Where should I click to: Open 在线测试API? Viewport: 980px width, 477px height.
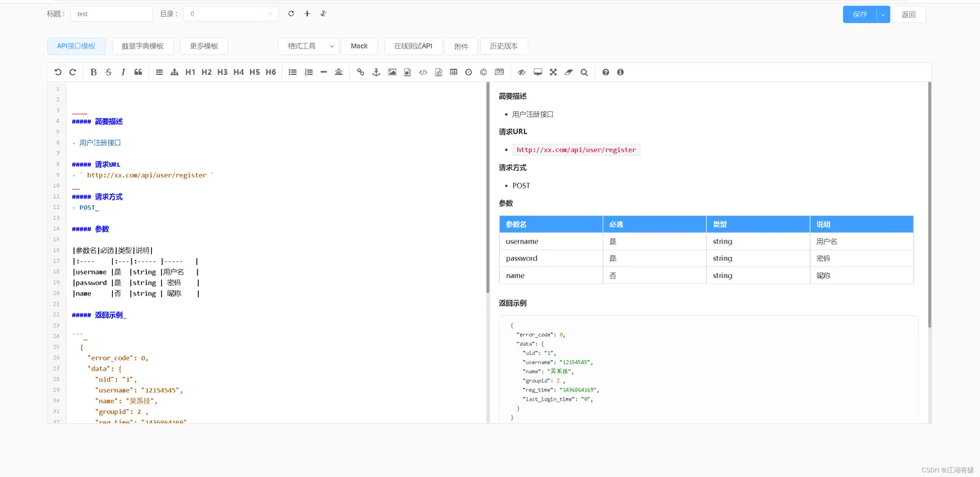point(413,46)
